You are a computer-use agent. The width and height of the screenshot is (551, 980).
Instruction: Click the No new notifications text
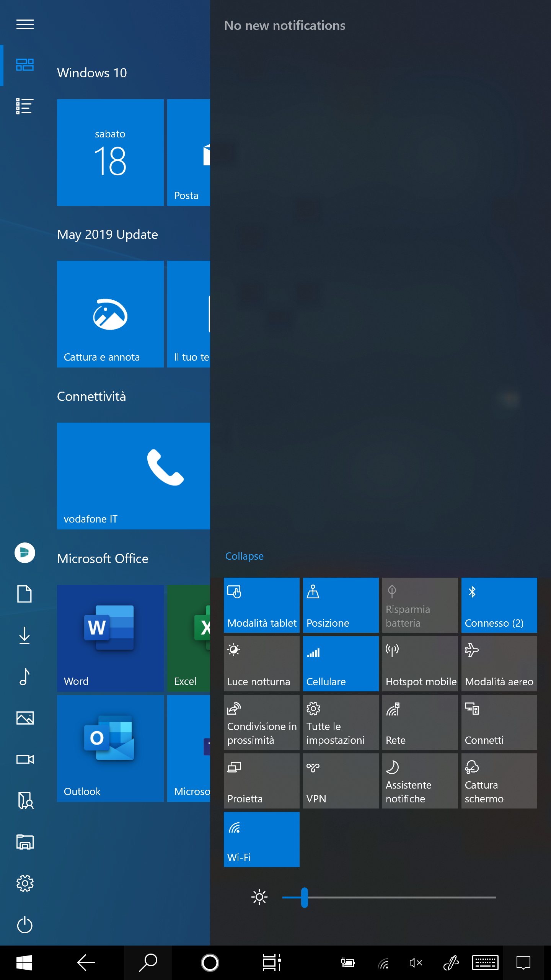coord(285,25)
